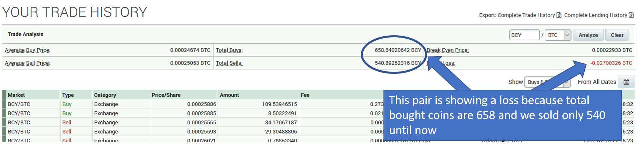Click the Trade Analysis heading
Image resolution: width=644 pixels, height=145 pixels.
[x=25, y=34]
